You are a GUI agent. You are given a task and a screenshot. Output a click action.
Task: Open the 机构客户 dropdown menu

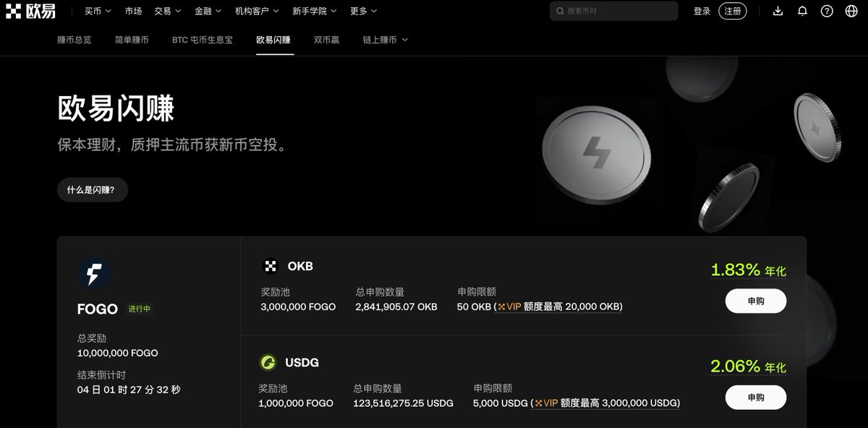pos(257,11)
